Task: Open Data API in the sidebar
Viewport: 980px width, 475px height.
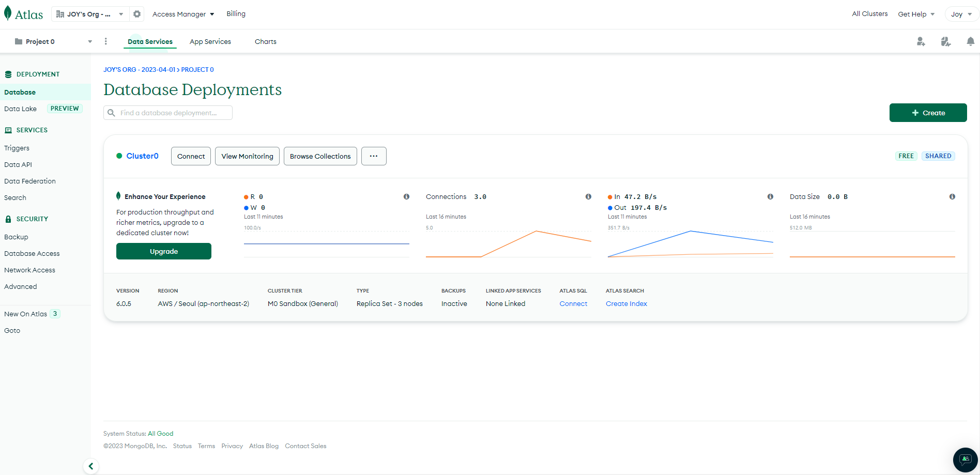Action: click(18, 164)
